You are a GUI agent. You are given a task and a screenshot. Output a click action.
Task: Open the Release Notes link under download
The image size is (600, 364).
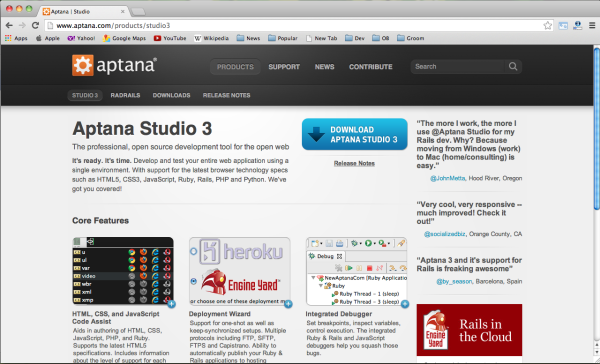[354, 163]
